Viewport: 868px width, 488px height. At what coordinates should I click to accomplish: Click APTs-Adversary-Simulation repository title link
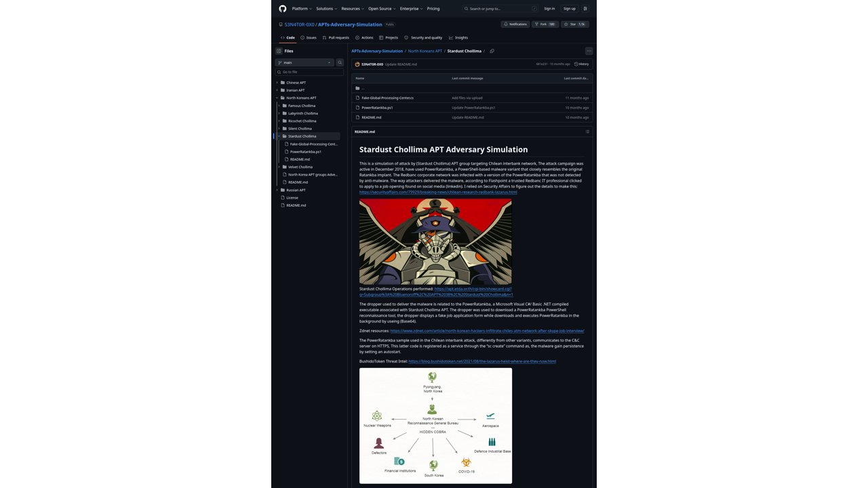tap(350, 24)
